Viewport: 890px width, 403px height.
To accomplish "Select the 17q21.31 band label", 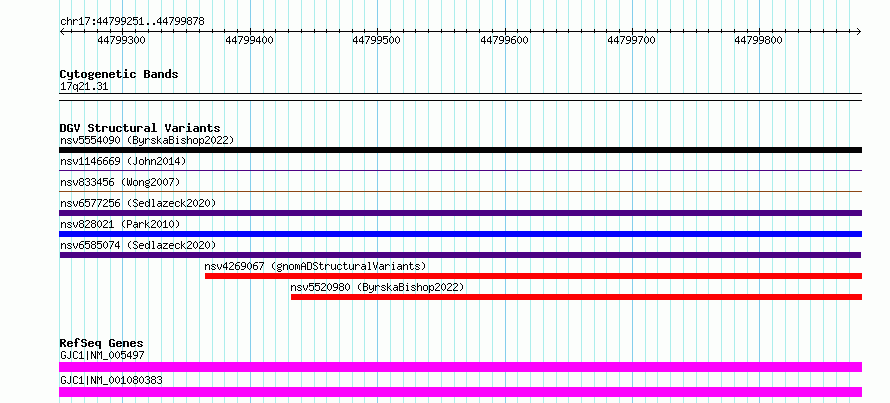I will (84, 87).
